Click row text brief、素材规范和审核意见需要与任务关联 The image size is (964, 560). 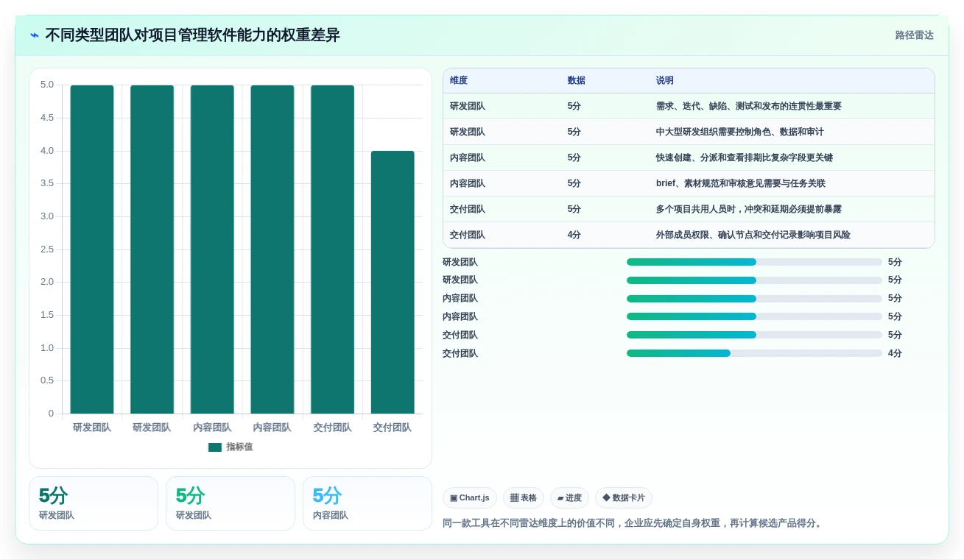[x=741, y=183]
